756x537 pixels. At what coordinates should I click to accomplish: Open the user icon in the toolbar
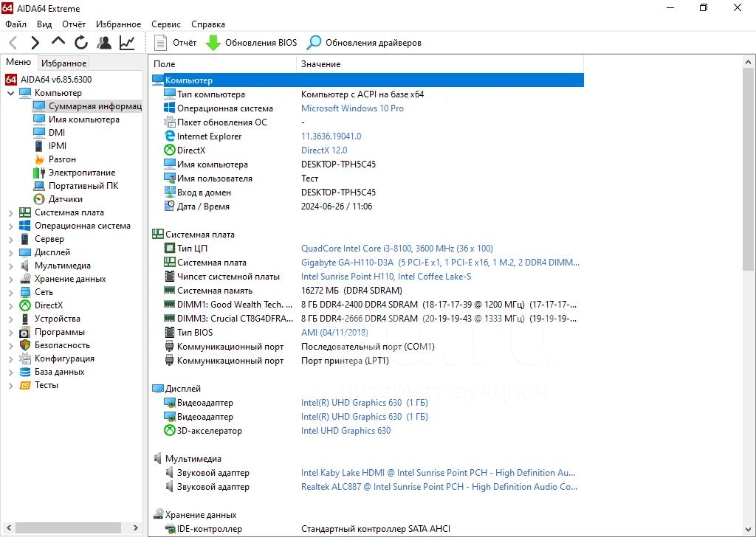103,43
